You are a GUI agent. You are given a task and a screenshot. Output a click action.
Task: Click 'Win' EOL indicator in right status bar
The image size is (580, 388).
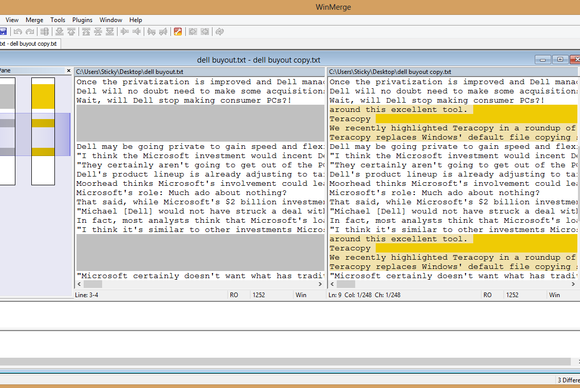tap(554, 295)
